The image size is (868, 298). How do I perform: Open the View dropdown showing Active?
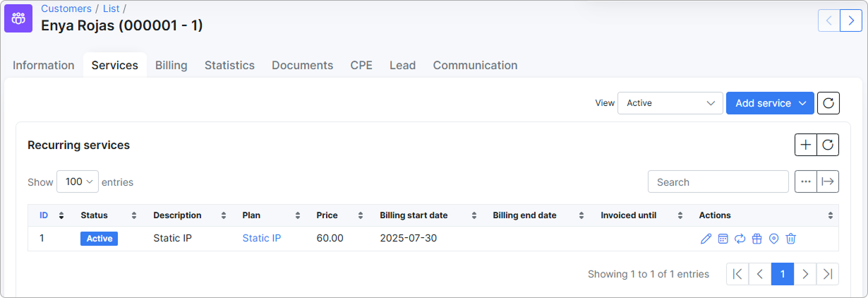point(670,103)
